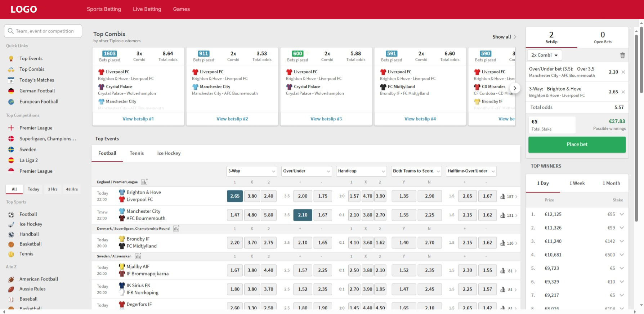Open the Handicap market dropdown
Viewport: 644px width, 314px height.
point(362,171)
